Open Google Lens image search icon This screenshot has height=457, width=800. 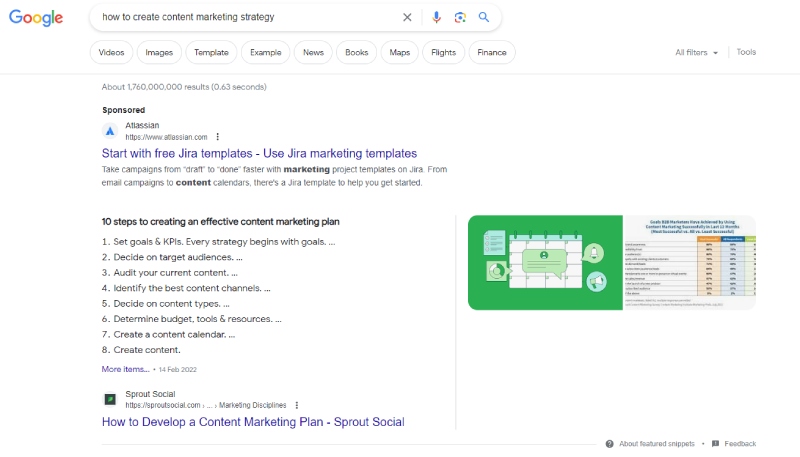coord(460,17)
